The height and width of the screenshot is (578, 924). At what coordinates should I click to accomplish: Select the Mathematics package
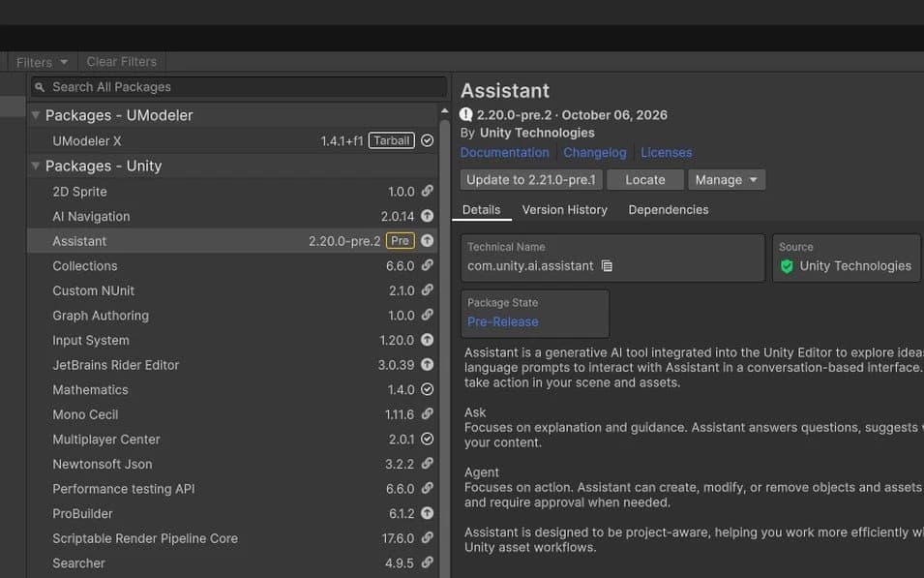tap(233, 389)
